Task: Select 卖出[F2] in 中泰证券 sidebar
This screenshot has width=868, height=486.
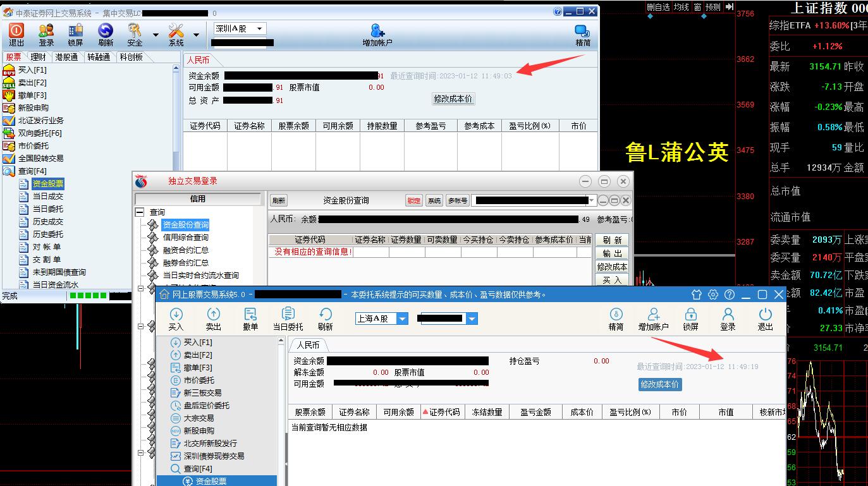Action: coord(32,83)
